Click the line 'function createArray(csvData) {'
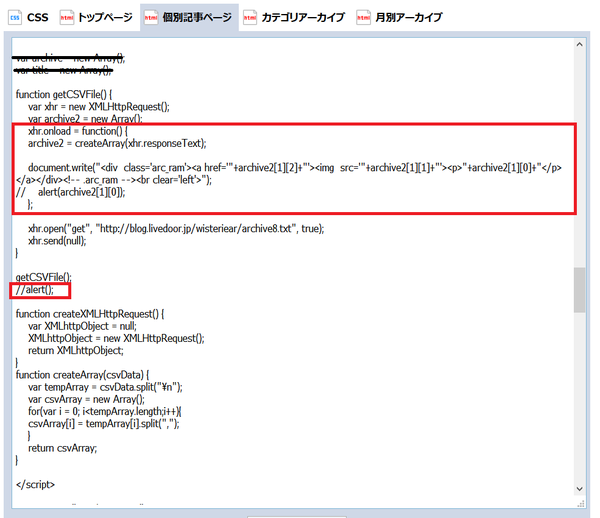 (83, 375)
